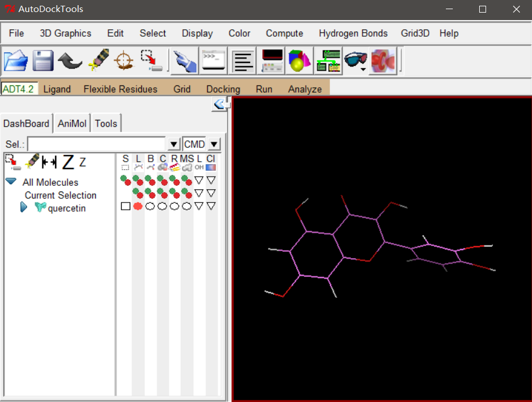Click the L OH labels column header
The image size is (532, 402).
[x=199, y=162]
